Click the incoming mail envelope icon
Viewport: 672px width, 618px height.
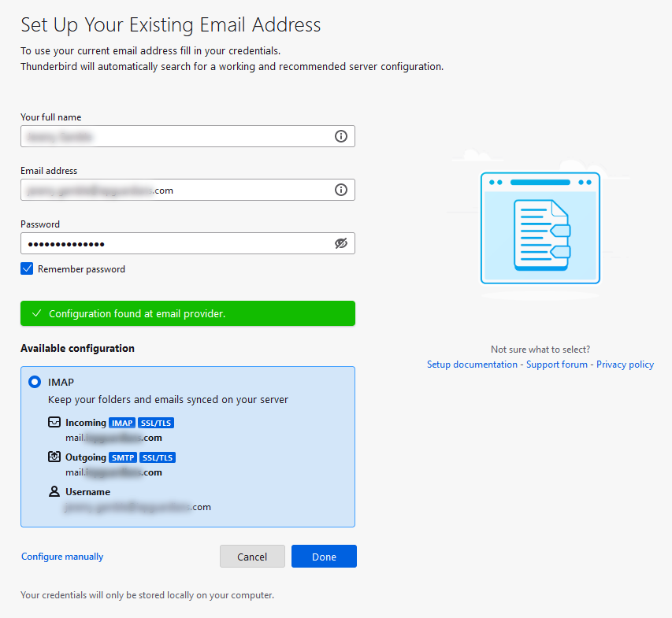point(54,422)
